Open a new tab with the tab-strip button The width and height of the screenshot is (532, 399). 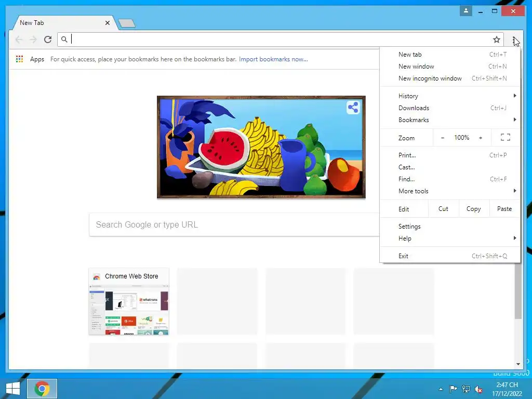point(127,23)
